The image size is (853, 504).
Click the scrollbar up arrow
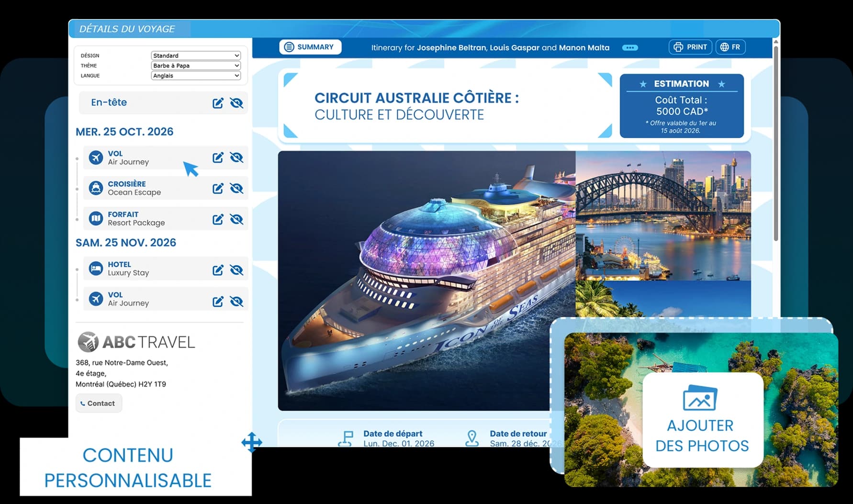776,42
